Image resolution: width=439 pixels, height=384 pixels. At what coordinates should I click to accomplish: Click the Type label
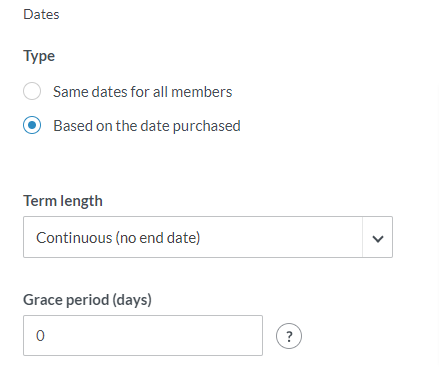(39, 56)
